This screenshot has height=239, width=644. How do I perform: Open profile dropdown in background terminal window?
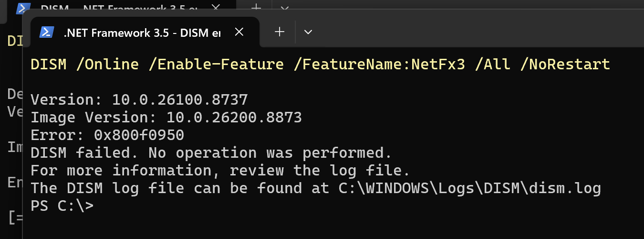coord(284,8)
